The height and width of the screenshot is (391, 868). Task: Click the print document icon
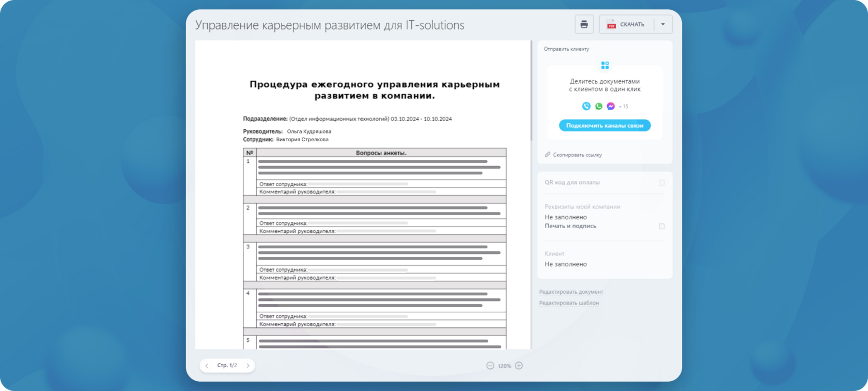point(584,24)
